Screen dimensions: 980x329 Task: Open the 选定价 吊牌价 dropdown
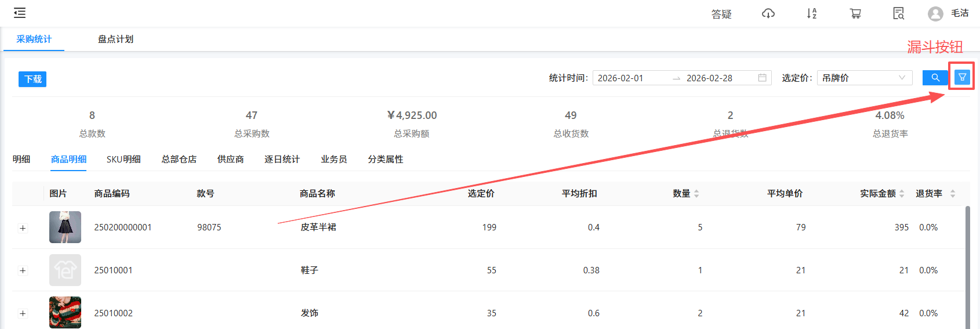[864, 78]
